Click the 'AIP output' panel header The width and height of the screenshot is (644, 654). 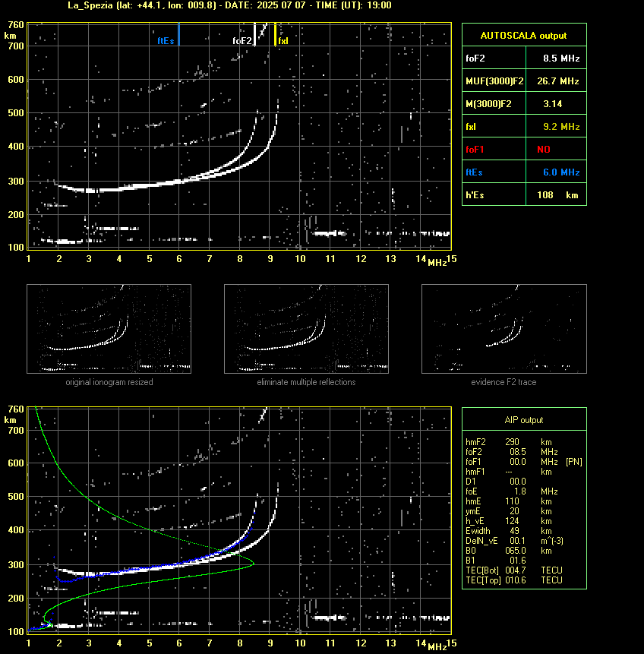pyautogui.click(x=524, y=420)
